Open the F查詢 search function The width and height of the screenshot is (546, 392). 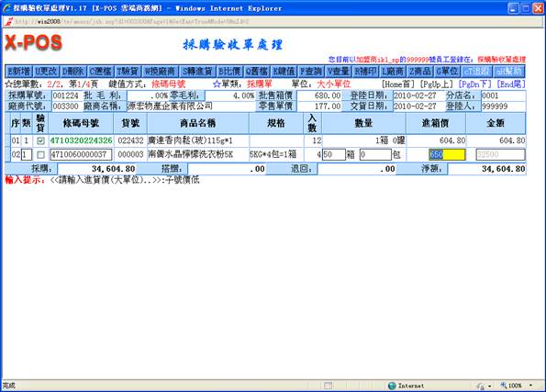311,72
